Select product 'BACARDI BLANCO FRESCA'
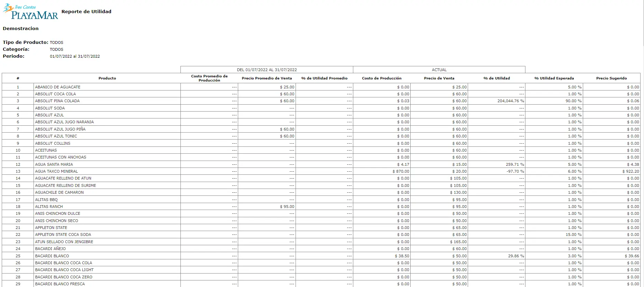The width and height of the screenshot is (644, 287). tap(60, 284)
